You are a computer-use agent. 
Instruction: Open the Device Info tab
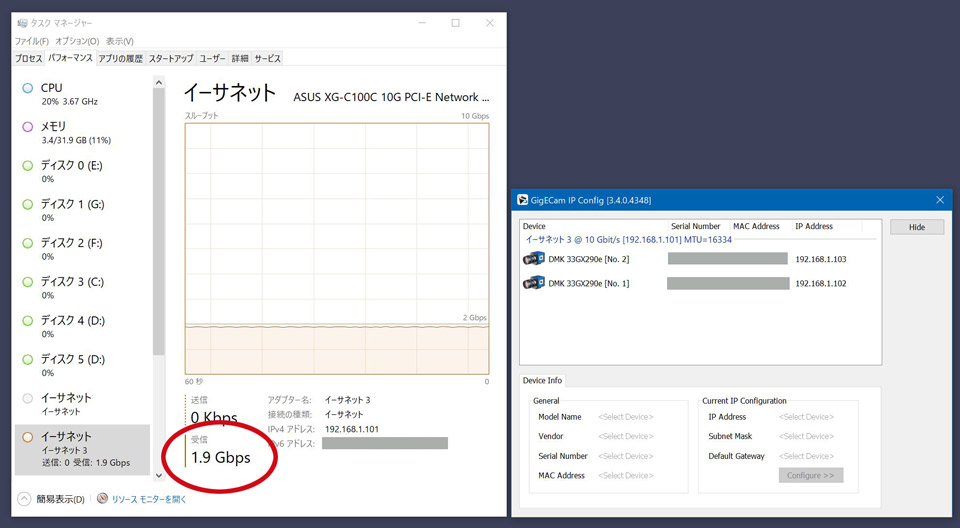coord(542,380)
